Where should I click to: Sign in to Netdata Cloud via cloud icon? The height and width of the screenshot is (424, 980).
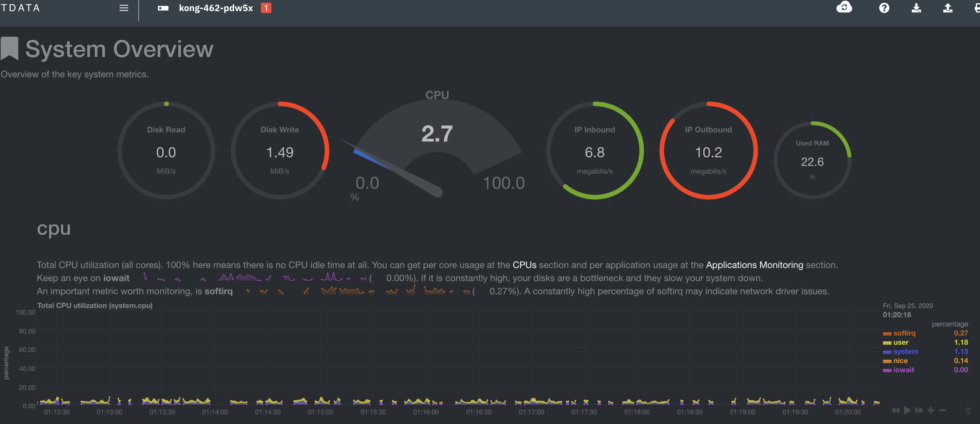pyautogui.click(x=844, y=8)
